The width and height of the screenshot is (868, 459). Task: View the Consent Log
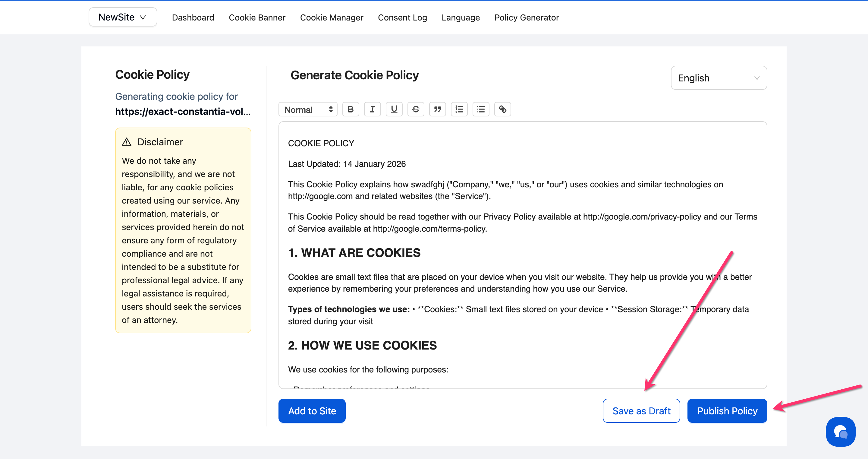pyautogui.click(x=402, y=17)
